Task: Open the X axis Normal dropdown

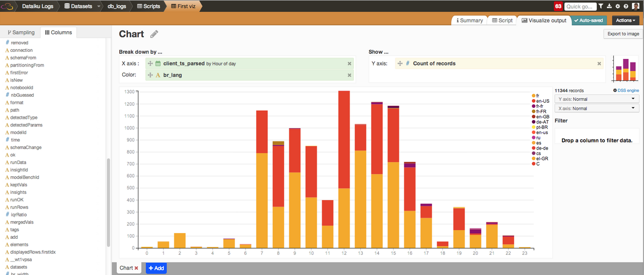Action: coord(597,108)
